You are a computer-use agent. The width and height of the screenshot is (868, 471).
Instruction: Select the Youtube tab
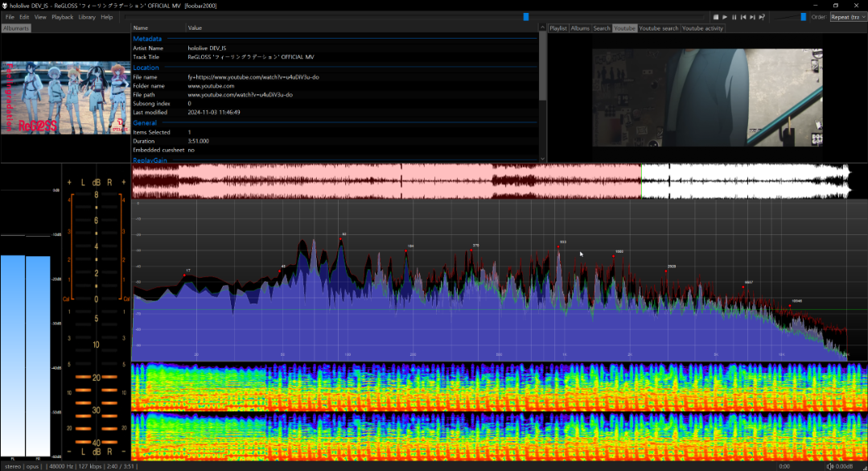click(624, 28)
